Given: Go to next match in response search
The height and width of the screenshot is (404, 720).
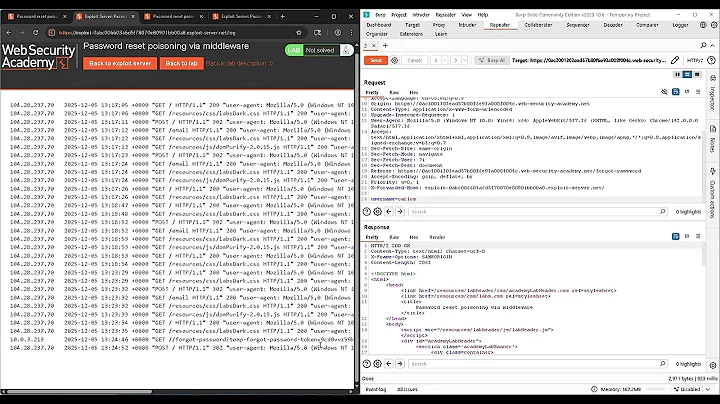Looking at the screenshot, I should click(x=400, y=364).
